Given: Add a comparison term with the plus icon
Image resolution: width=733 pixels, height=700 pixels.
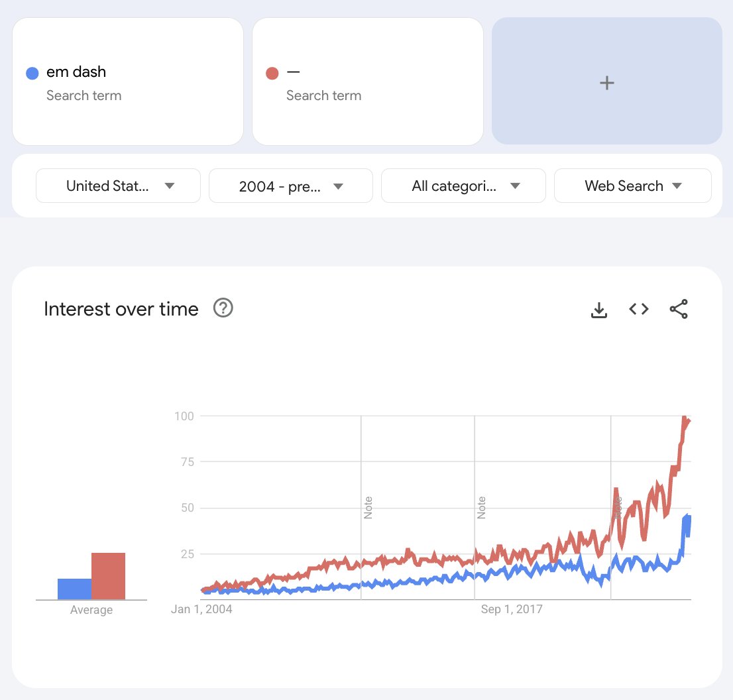Looking at the screenshot, I should [607, 82].
